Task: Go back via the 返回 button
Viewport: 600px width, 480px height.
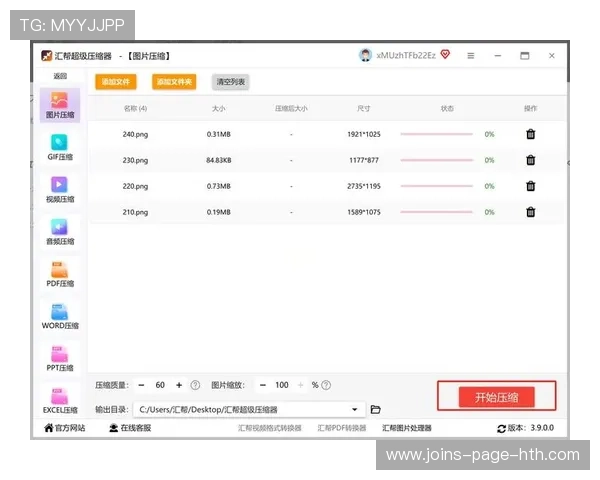Action: pos(60,76)
